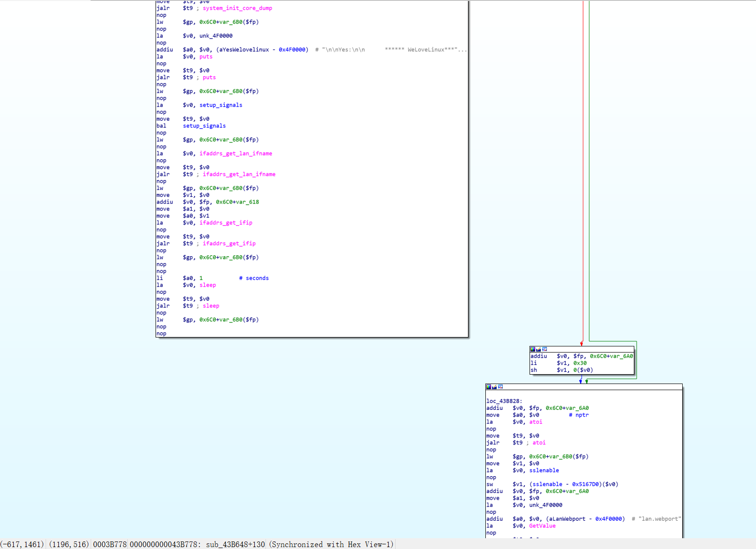Select sleep in the 'jalr $t9 ; sleep' line
This screenshot has height=549, width=756.
coord(211,306)
